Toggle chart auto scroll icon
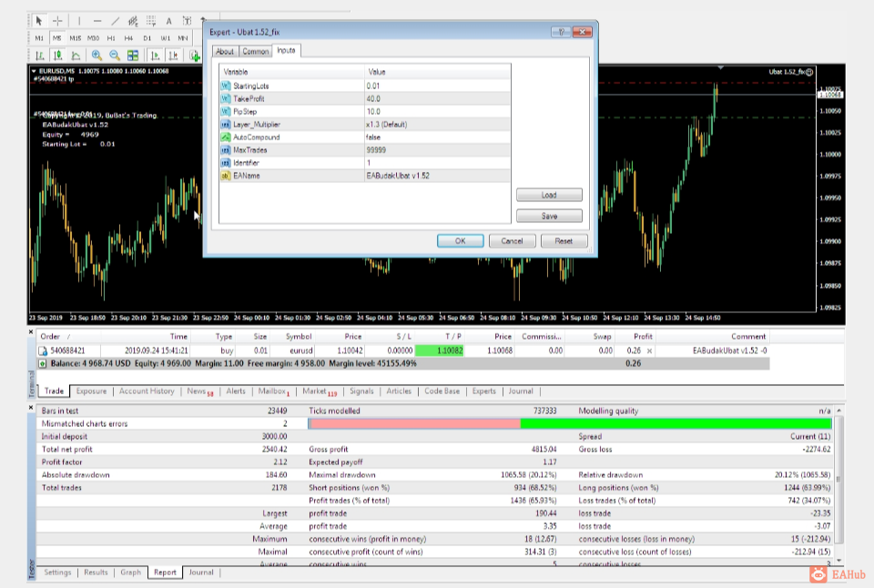Screen dimensions: 874x588 pyautogui.click(x=155, y=56)
